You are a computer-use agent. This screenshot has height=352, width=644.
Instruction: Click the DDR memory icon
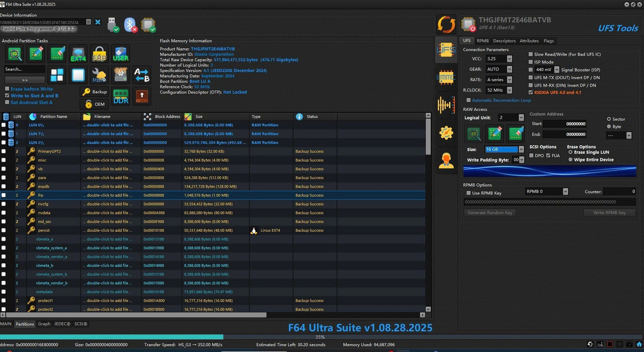[121, 96]
